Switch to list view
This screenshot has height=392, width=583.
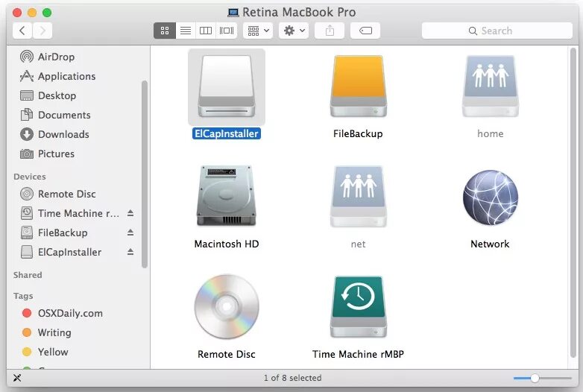[186, 31]
